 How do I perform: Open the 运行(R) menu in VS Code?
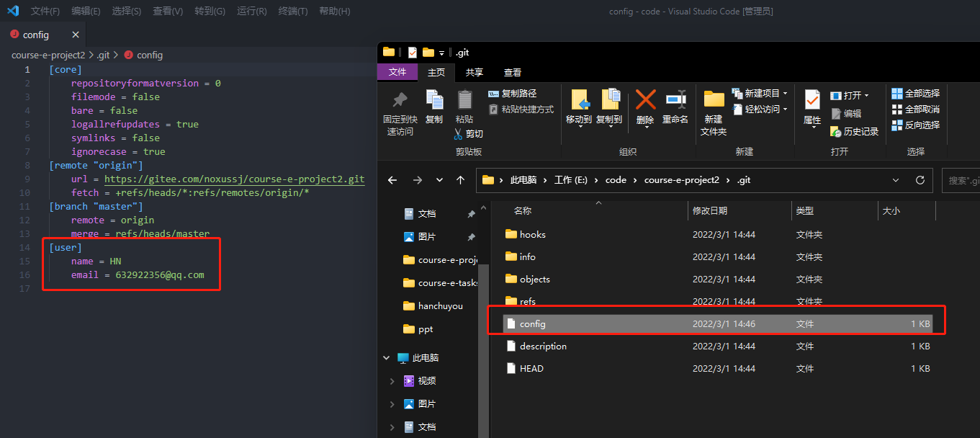coord(252,11)
